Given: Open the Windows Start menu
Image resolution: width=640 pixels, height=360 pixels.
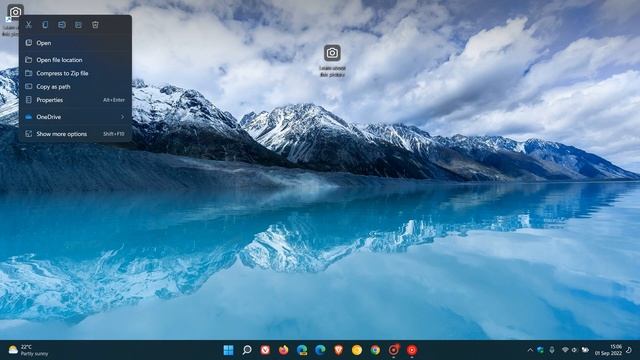Looking at the screenshot, I should click(x=229, y=350).
